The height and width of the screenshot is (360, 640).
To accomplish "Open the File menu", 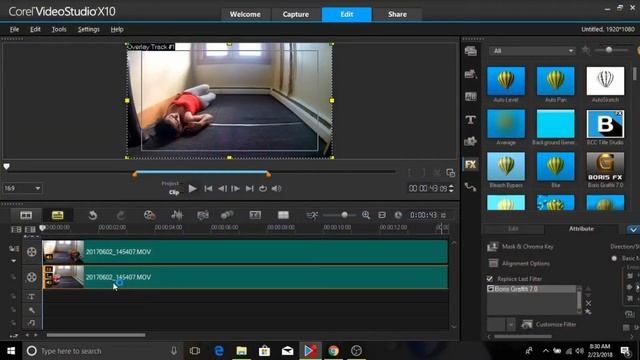I will coord(14,29).
